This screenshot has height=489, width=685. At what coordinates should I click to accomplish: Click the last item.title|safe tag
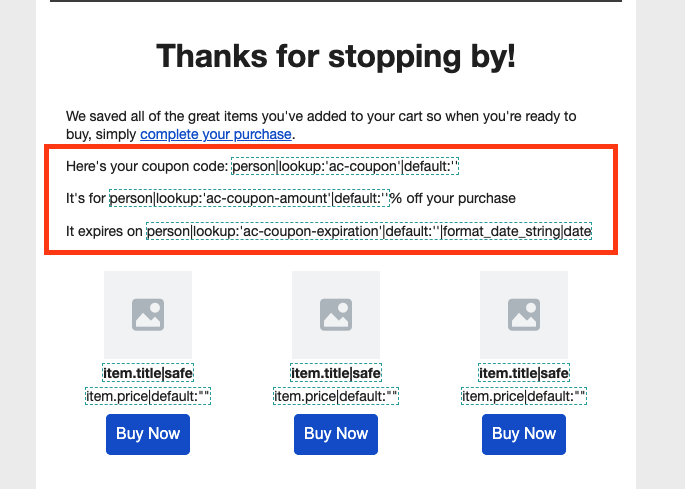(x=524, y=373)
